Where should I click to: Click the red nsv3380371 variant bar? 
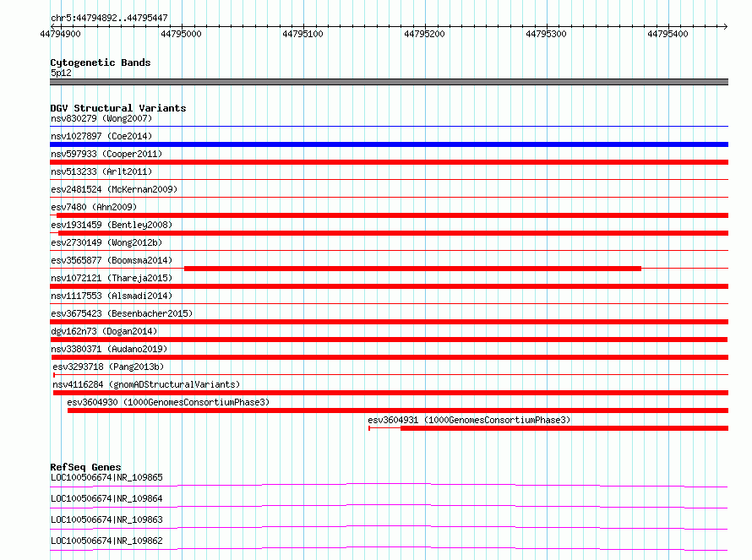coord(390,357)
